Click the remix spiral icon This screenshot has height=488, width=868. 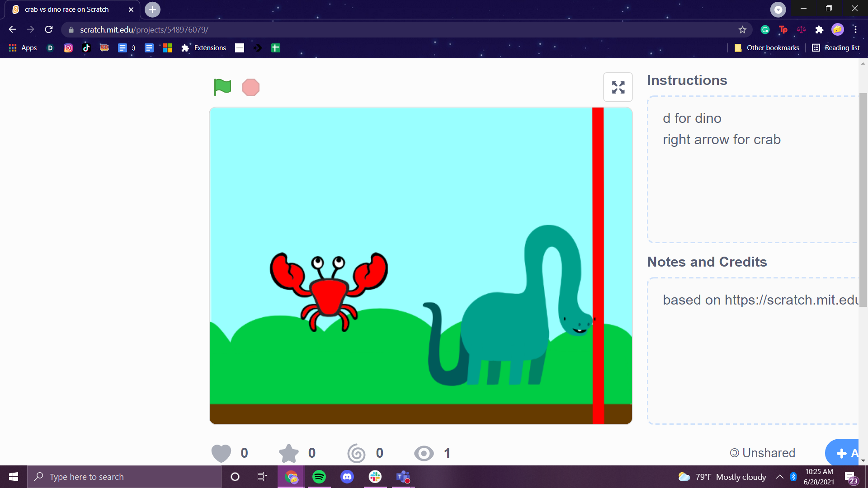pos(356,453)
